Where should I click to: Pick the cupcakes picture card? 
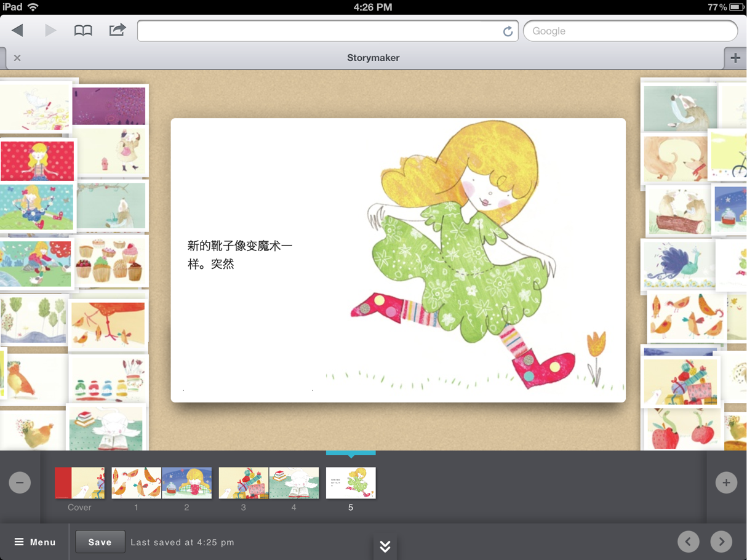pos(110,262)
